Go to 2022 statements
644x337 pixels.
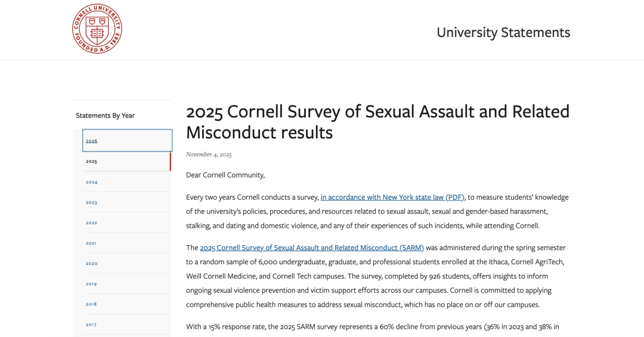coord(126,222)
